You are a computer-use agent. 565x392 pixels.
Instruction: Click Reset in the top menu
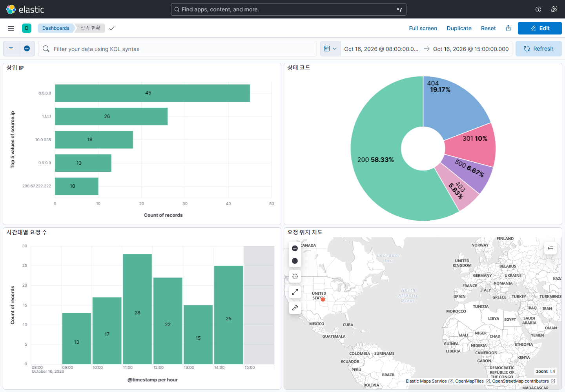tap(488, 28)
